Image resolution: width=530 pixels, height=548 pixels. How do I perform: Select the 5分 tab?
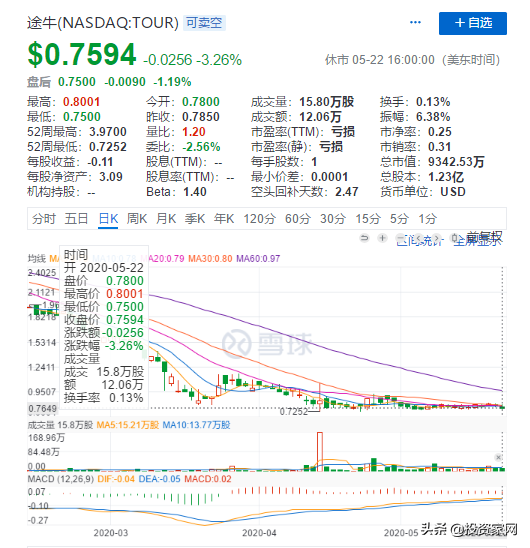tap(399, 219)
